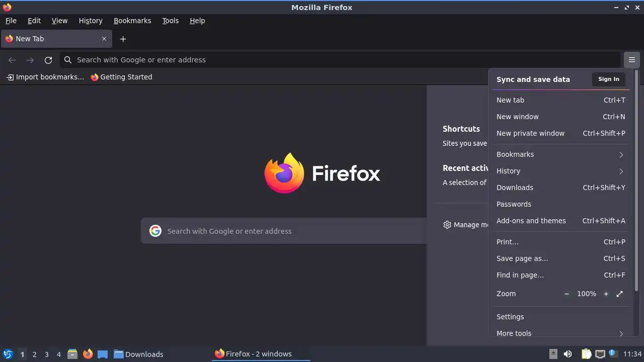The height and width of the screenshot is (362, 644).
Task: Launch file manager from taskbar drawer icon
Action: pyautogui.click(x=72, y=354)
